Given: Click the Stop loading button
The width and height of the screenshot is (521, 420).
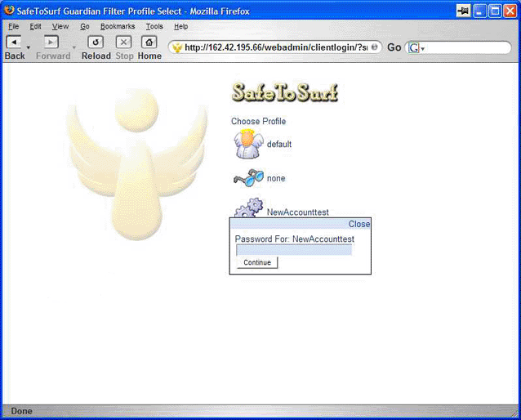Looking at the screenshot, I should (123, 42).
